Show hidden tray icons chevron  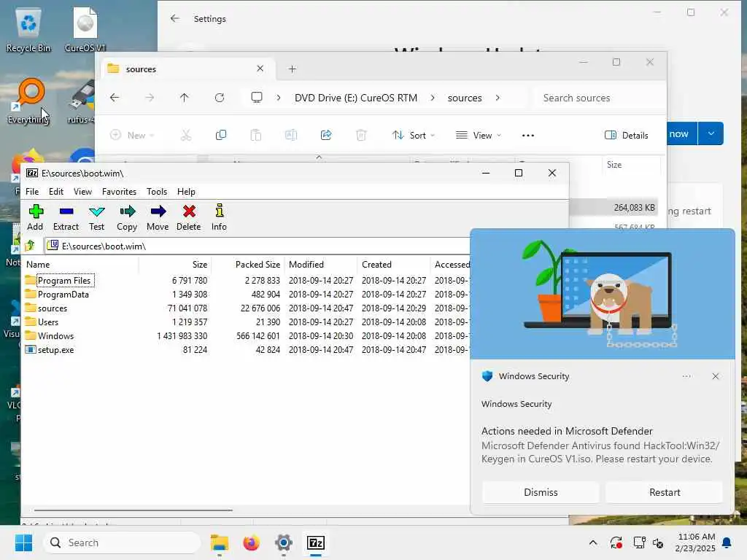593,542
